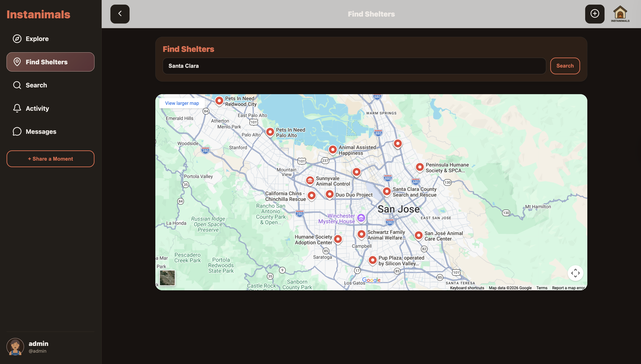Open View larger map link
This screenshot has width=641, height=364.
pos(182,103)
